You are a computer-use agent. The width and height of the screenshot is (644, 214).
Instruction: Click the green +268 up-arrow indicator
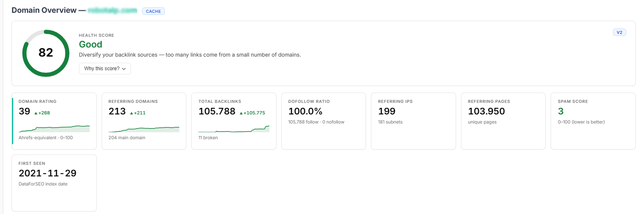(x=42, y=113)
